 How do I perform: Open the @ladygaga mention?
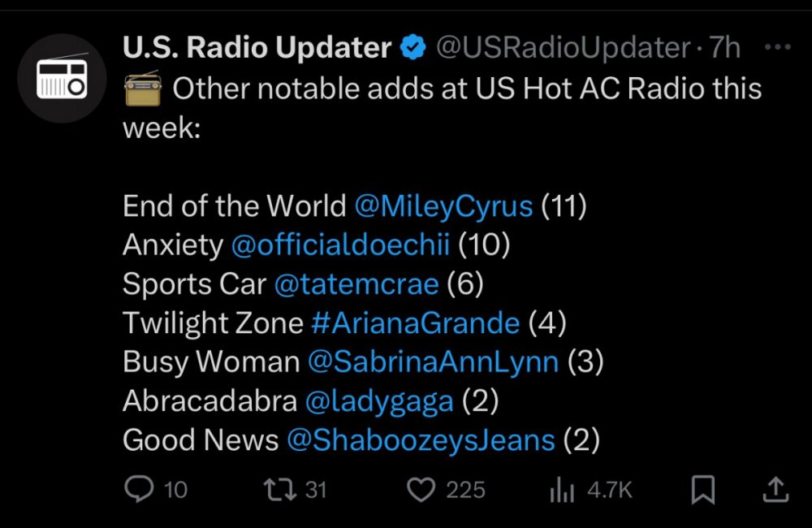coord(379,401)
